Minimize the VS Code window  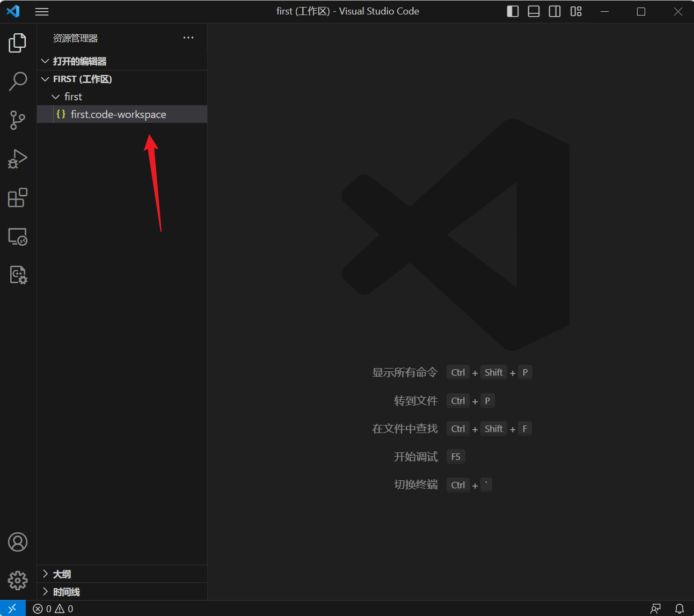(604, 11)
